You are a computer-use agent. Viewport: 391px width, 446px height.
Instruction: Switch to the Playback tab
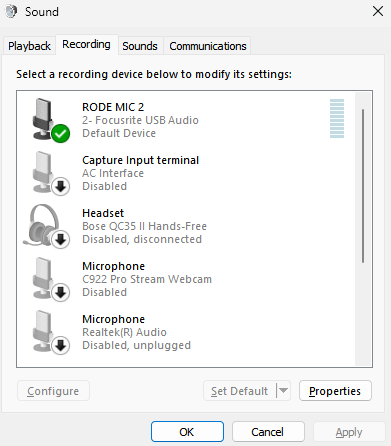click(29, 46)
